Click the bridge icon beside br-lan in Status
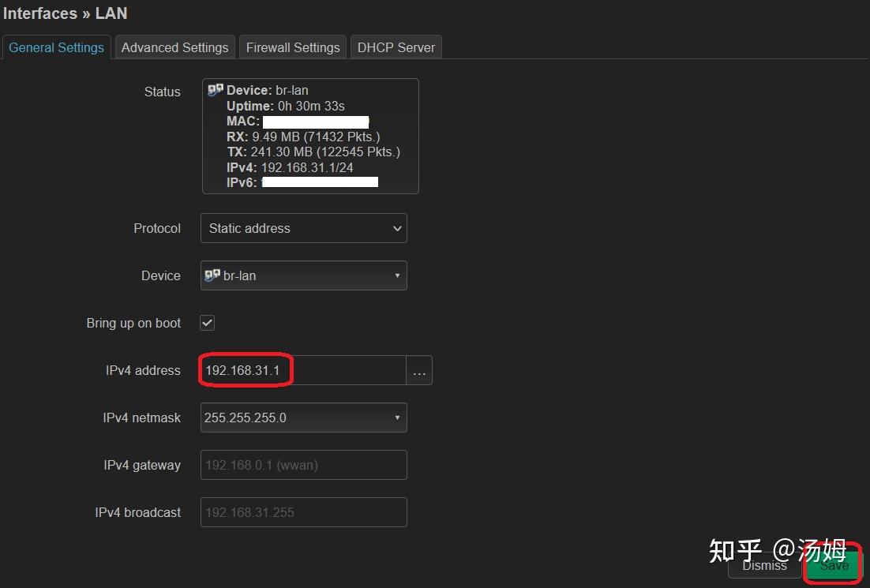870x588 pixels. [215, 89]
